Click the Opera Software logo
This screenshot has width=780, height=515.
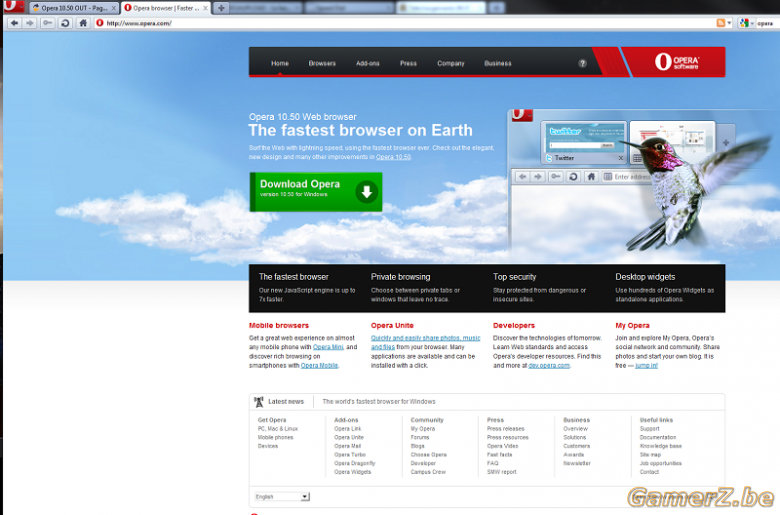pos(677,62)
